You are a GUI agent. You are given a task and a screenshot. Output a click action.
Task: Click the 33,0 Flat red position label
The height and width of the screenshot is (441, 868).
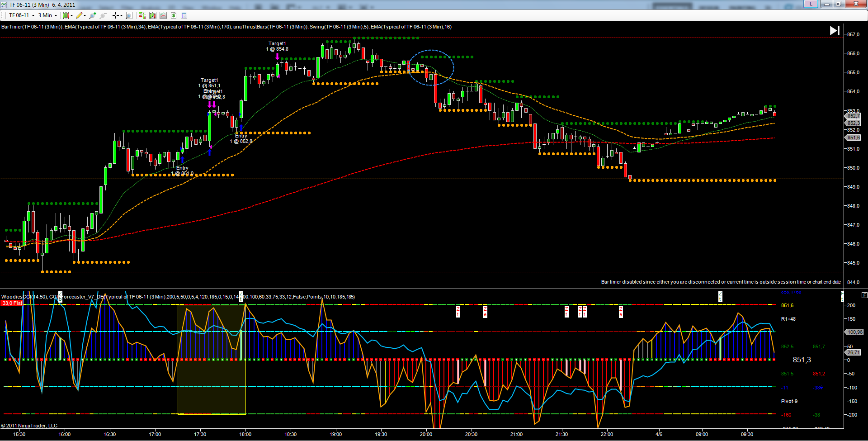(x=12, y=303)
